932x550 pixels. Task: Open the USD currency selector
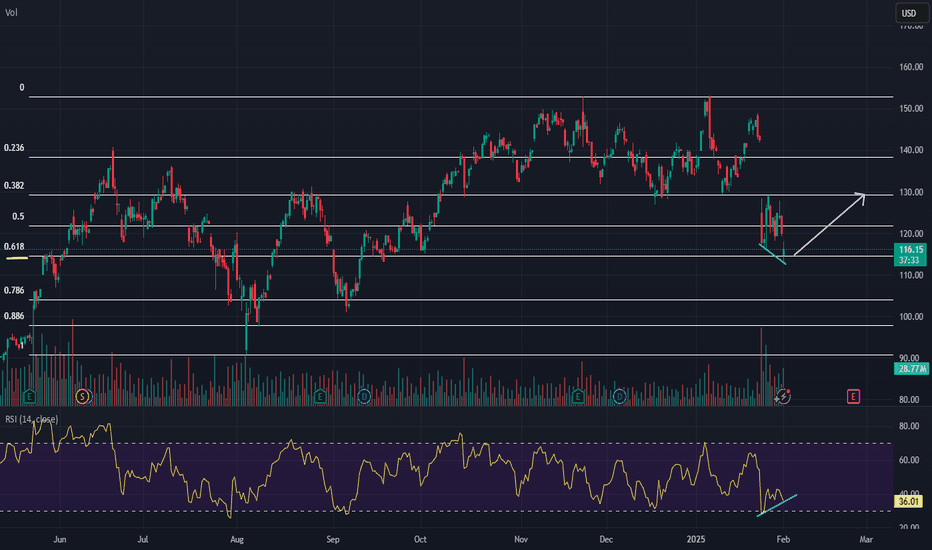point(912,13)
